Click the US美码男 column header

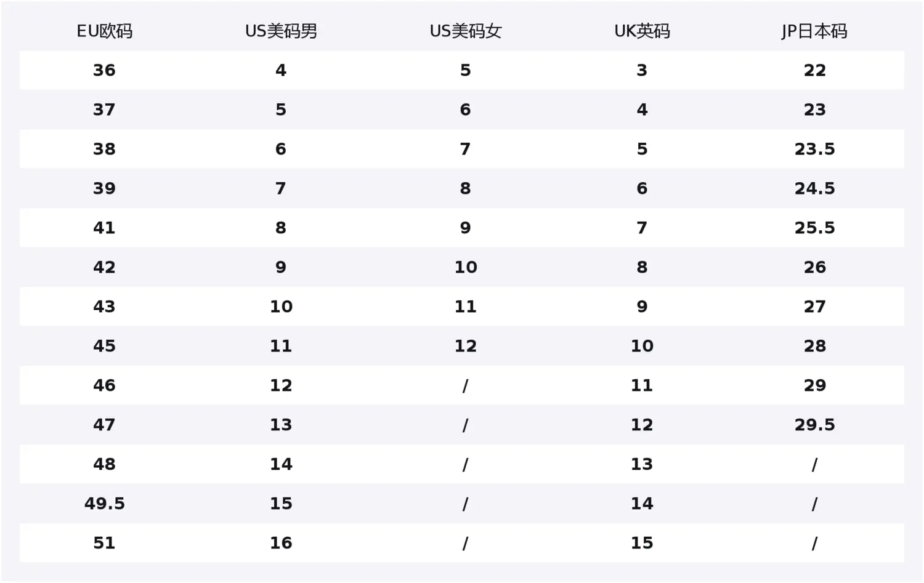point(281,31)
